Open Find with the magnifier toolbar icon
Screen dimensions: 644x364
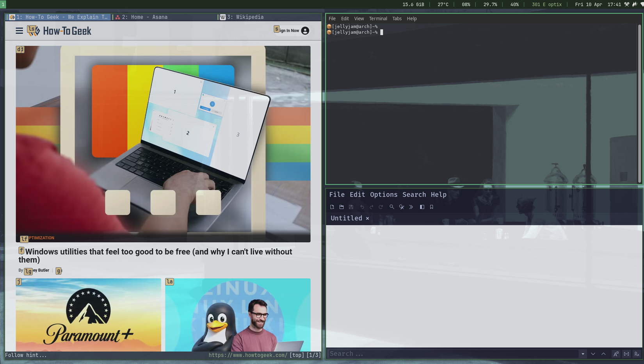pos(392,207)
